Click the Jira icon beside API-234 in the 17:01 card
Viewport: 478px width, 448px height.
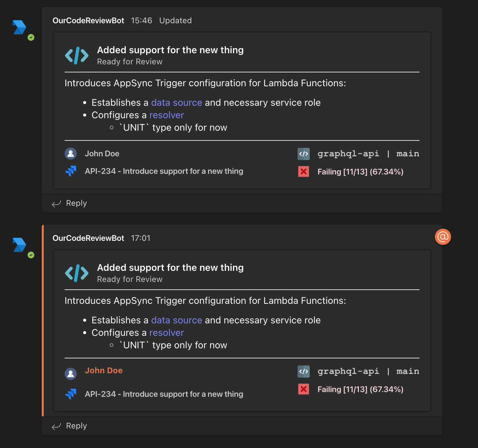pos(71,394)
